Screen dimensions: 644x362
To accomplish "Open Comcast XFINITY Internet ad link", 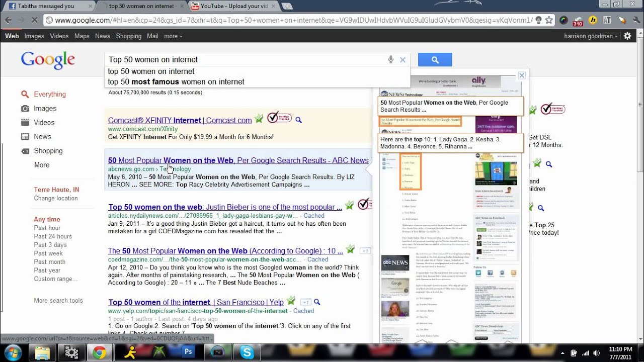I will coord(180,120).
